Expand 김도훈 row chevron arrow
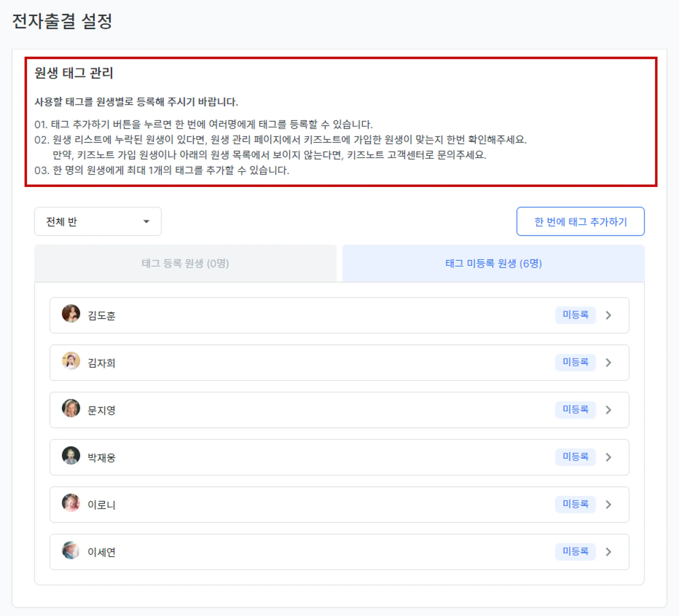 (x=608, y=315)
